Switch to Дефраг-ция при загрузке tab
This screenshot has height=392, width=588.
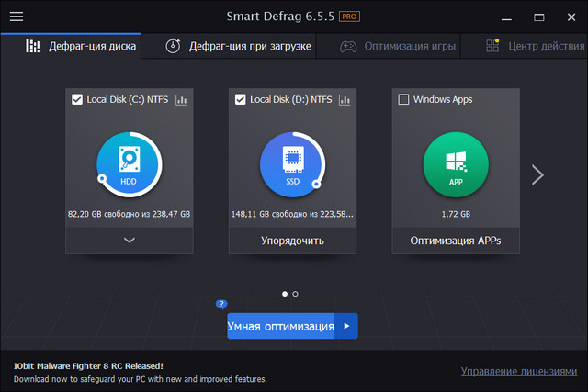pos(238,46)
